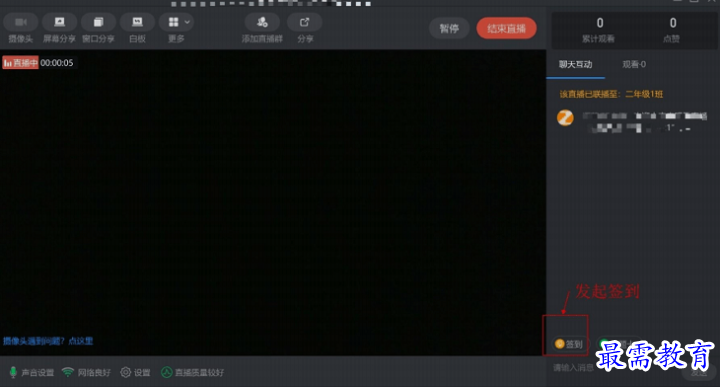
Task: Click the 更多 four-square grid icon
Action: (x=173, y=22)
